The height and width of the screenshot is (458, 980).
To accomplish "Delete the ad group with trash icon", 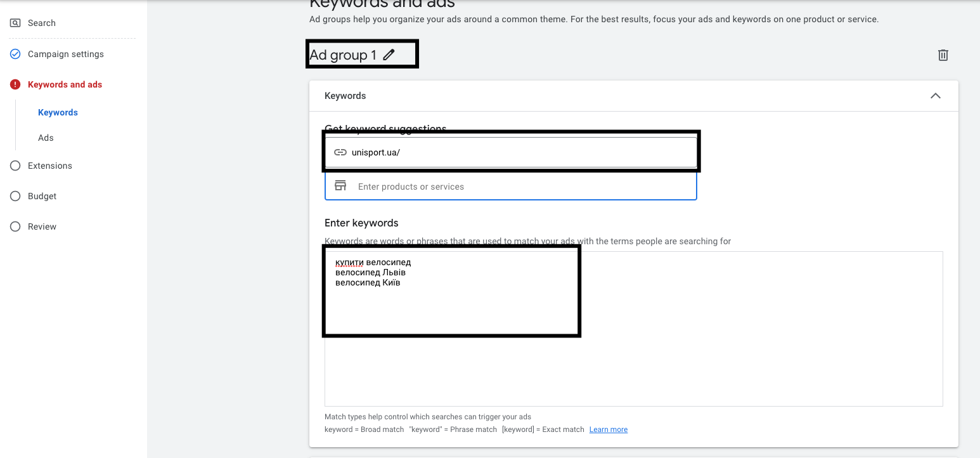I will click(943, 55).
